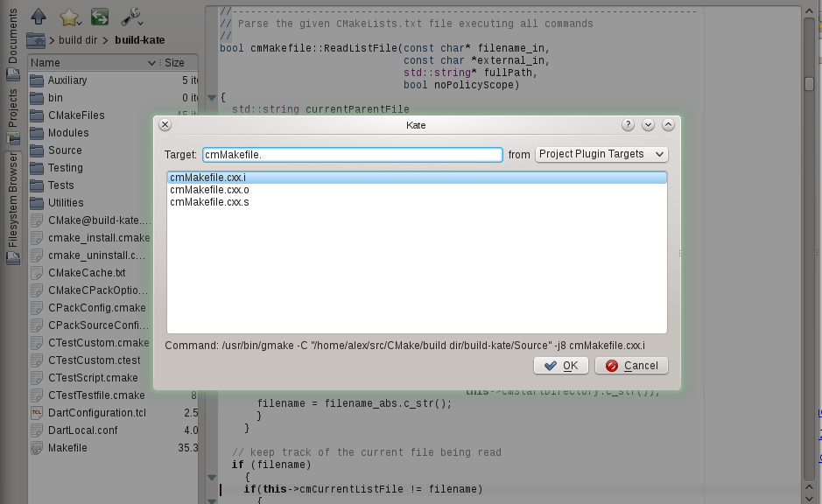The image size is (822, 504).
Task: Open the Filesystem Browser side tab
Action: pos(12,201)
